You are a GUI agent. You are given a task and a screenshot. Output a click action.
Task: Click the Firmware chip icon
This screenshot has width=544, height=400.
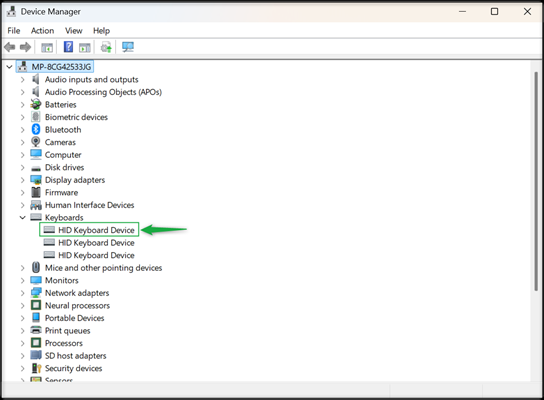36,192
